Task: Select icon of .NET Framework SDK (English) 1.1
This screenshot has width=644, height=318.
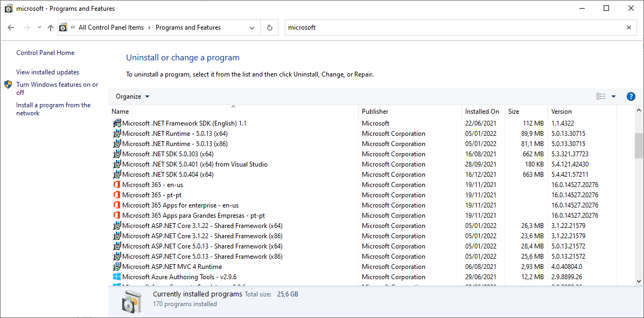Action: click(x=117, y=123)
